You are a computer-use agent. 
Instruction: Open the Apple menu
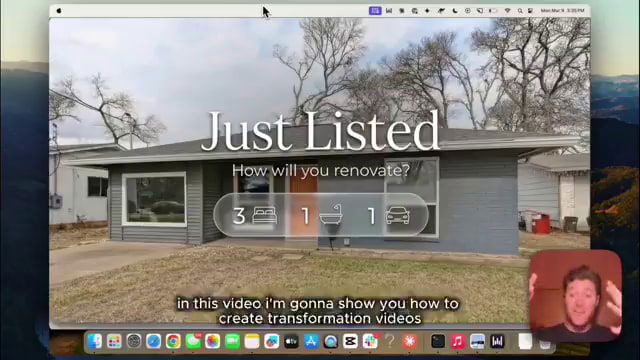tap(59, 11)
